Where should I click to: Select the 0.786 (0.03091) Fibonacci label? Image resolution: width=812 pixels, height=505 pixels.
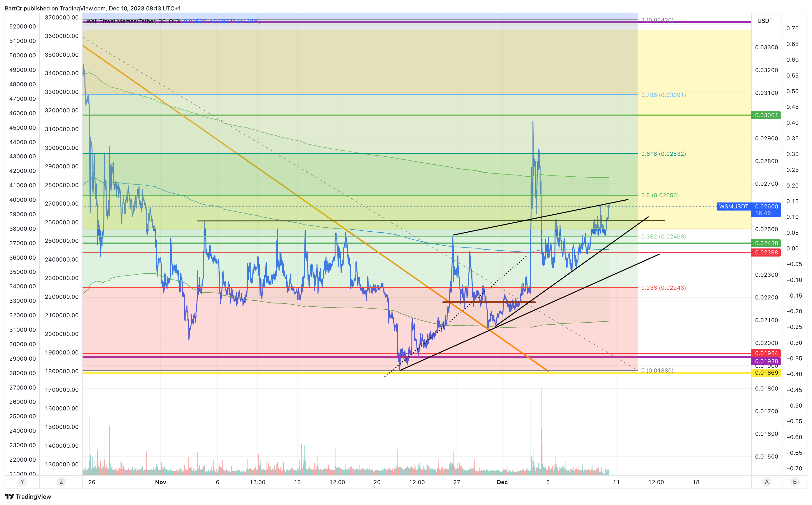663,95
